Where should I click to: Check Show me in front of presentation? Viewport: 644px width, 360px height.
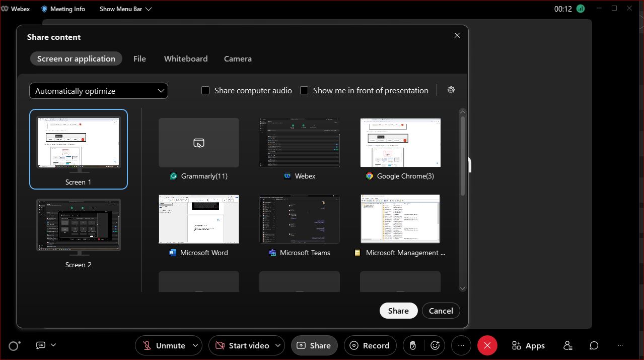(304, 90)
